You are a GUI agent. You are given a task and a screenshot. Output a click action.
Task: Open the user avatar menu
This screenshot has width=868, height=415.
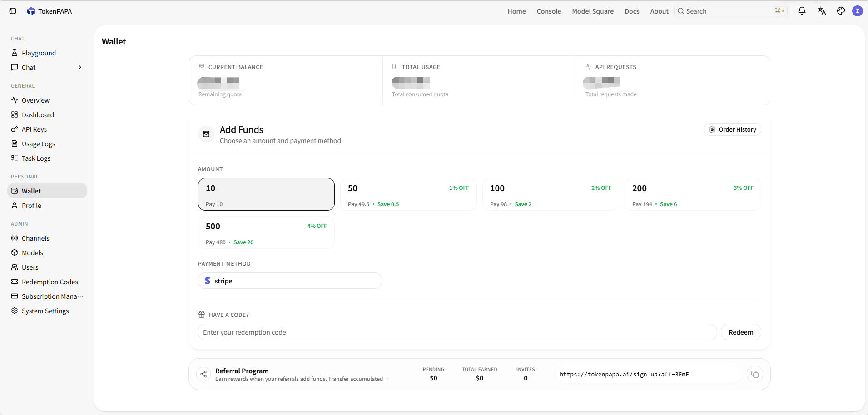(x=858, y=11)
